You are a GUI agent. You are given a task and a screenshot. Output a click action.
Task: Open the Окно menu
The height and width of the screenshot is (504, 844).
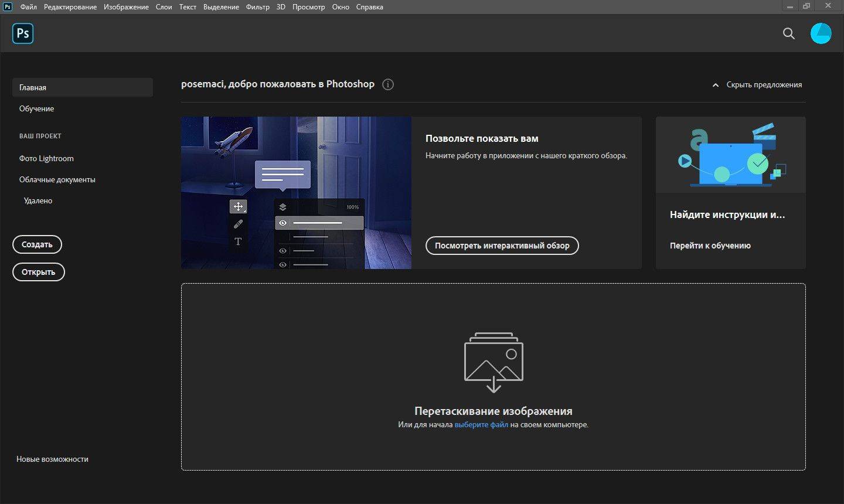pos(341,7)
